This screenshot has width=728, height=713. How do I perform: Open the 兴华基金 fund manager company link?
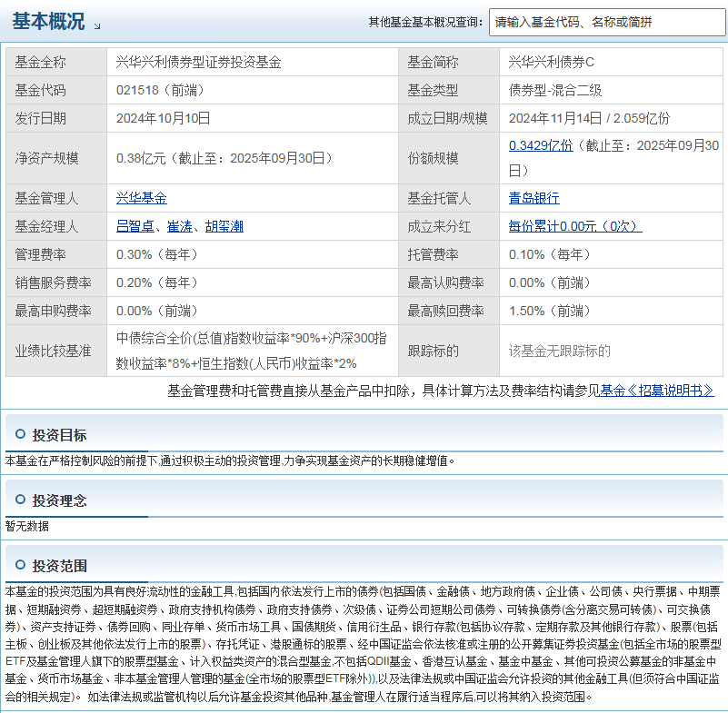tap(142, 198)
